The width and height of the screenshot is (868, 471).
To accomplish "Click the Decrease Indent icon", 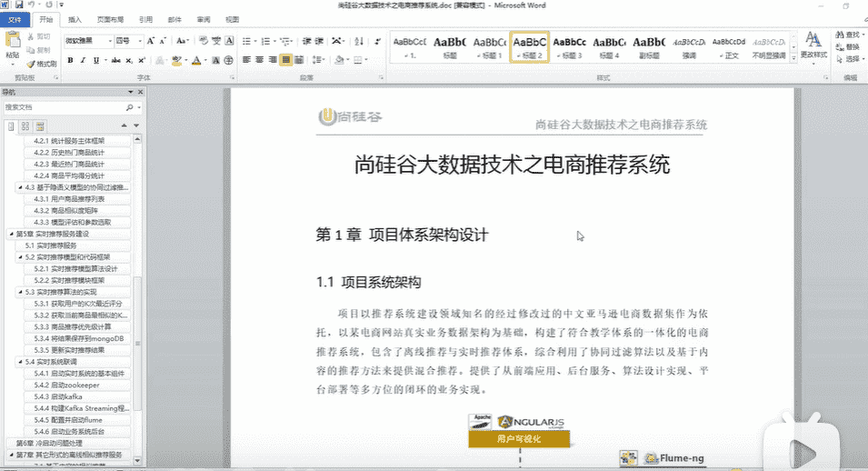I will tap(306, 41).
